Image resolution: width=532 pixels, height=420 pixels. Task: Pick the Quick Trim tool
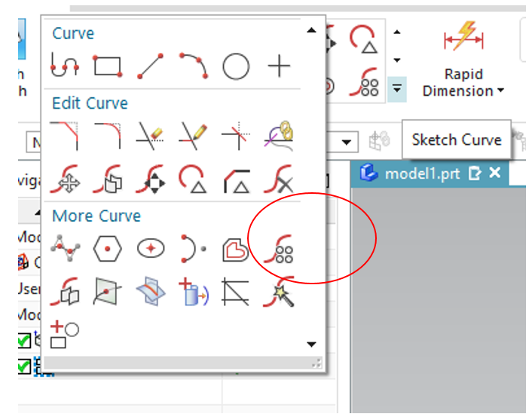[150, 136]
